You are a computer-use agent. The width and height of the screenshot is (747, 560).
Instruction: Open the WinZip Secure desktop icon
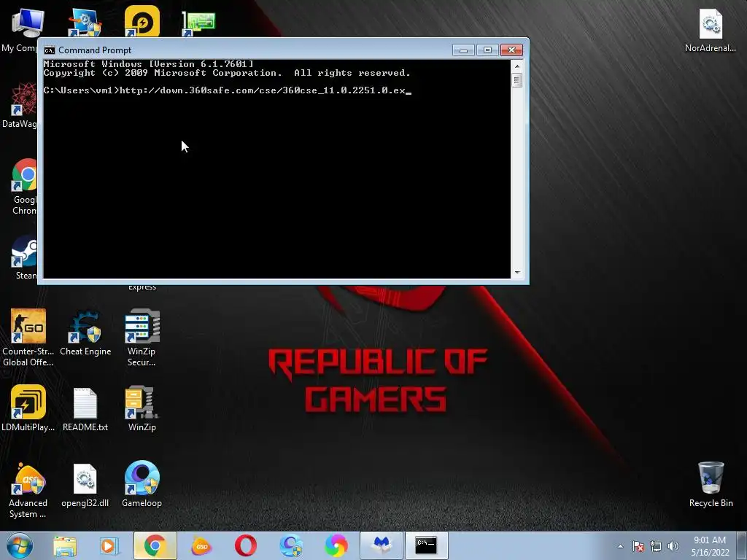pos(142,326)
